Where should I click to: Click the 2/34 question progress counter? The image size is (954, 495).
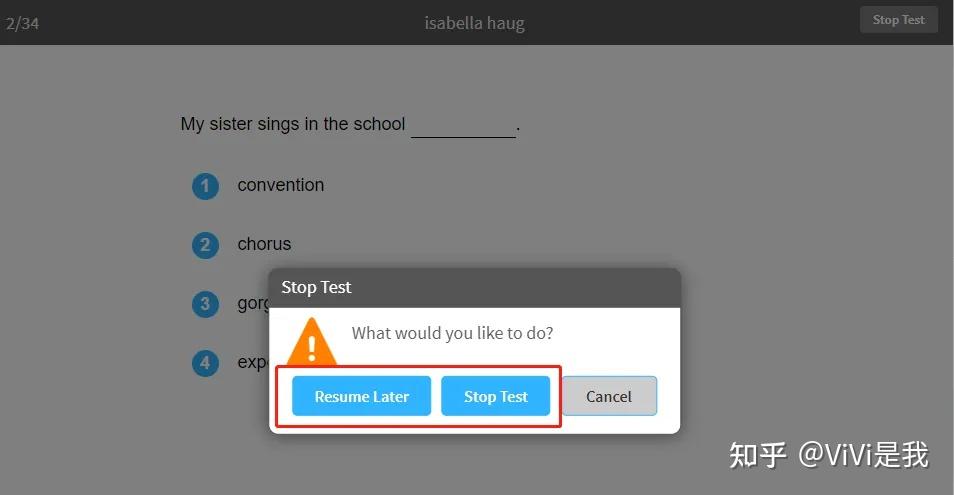(x=22, y=23)
